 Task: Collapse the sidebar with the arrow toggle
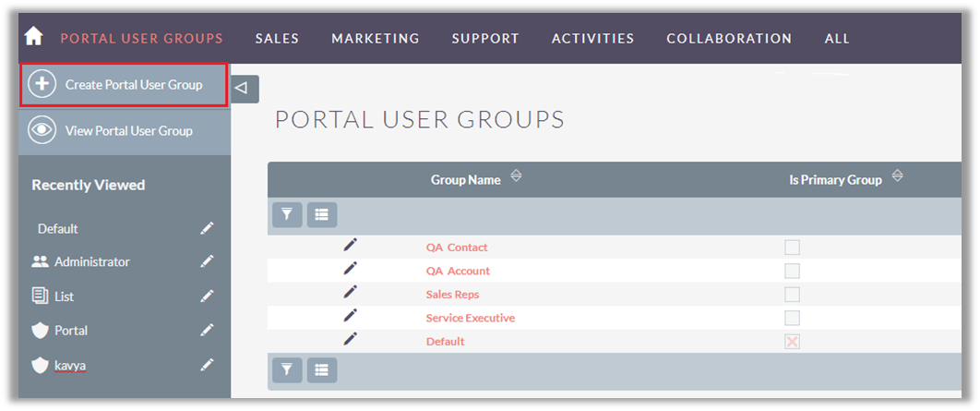click(x=242, y=89)
